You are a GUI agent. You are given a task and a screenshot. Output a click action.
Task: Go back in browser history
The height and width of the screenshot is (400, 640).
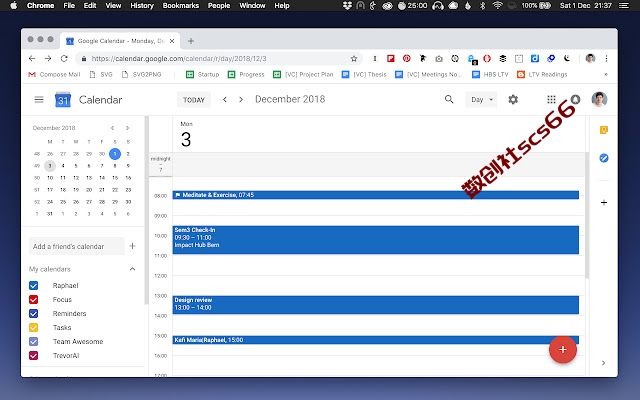coord(32,59)
